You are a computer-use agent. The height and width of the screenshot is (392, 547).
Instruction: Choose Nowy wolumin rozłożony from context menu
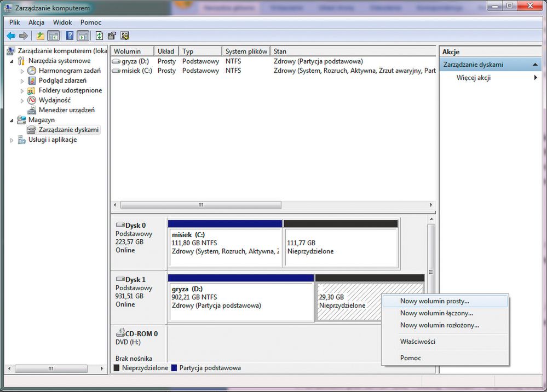(x=445, y=325)
